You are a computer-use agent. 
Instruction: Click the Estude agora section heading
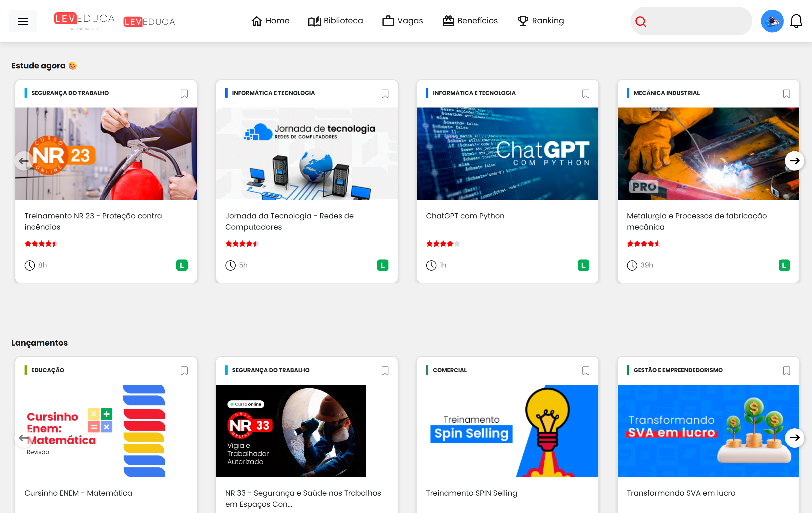[x=44, y=66]
